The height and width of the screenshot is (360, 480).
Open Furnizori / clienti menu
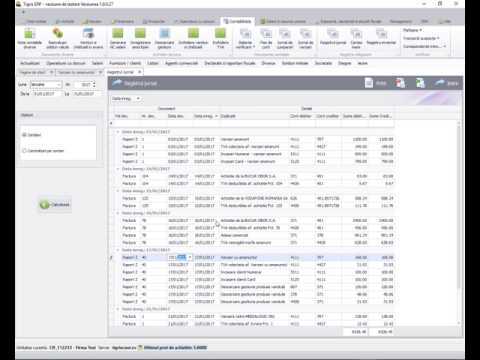[125, 63]
